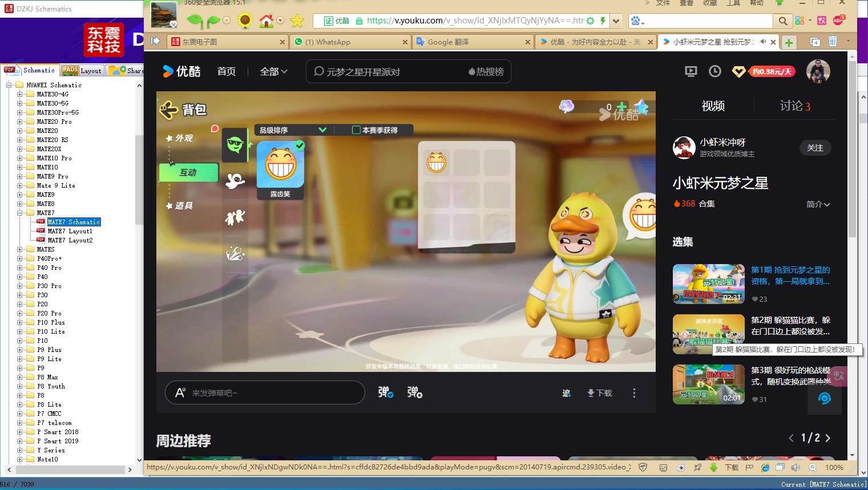
Task: Switch to the Google 翻译 browser tab
Action: (473, 42)
